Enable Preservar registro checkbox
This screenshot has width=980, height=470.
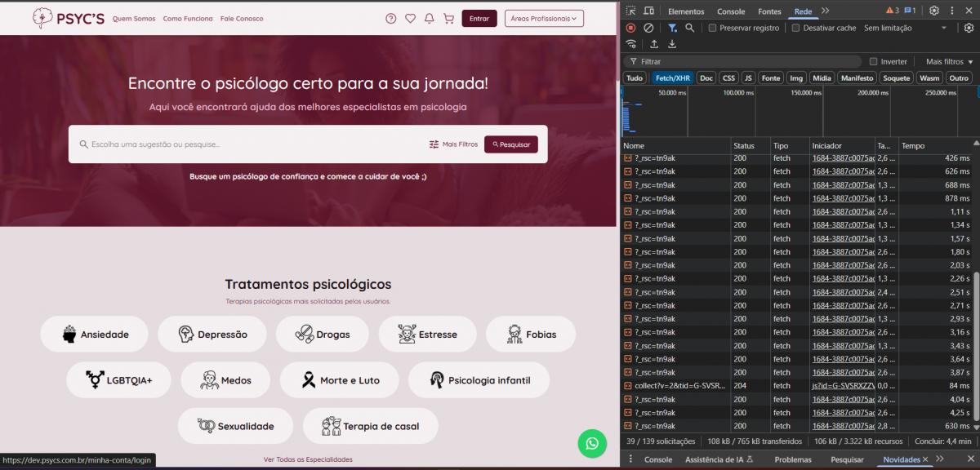tap(713, 28)
